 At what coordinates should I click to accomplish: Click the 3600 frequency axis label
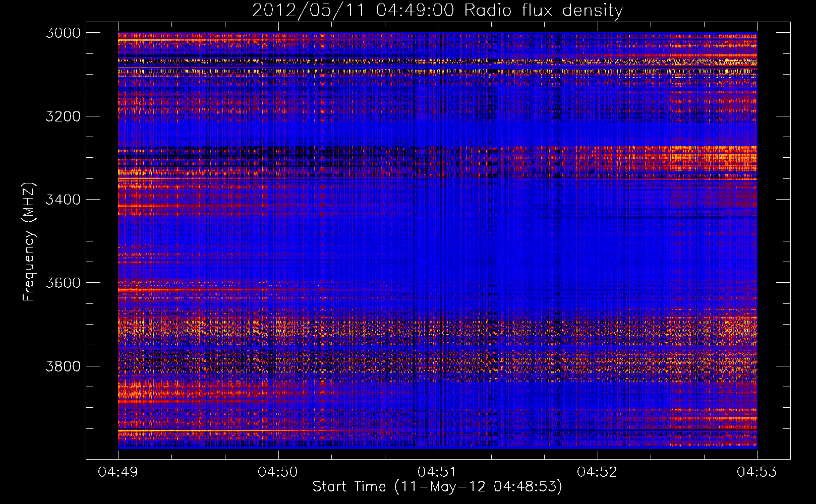click(x=63, y=283)
